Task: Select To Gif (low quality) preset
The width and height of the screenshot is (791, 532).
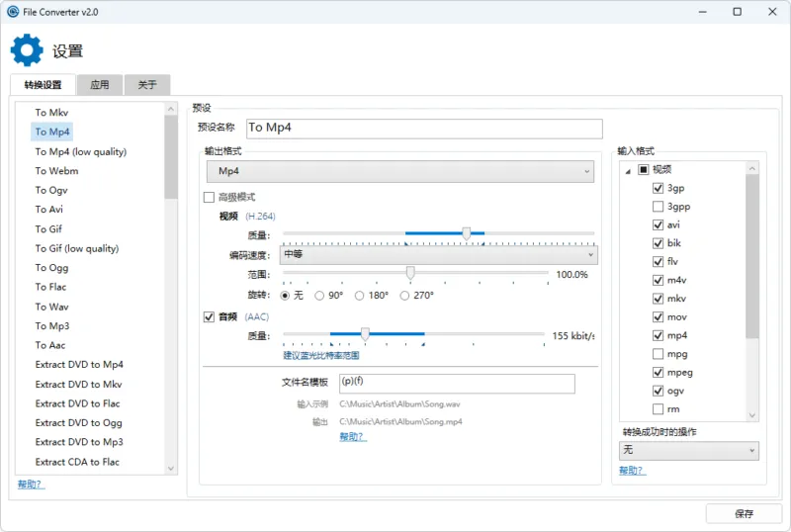Action: pos(77,248)
